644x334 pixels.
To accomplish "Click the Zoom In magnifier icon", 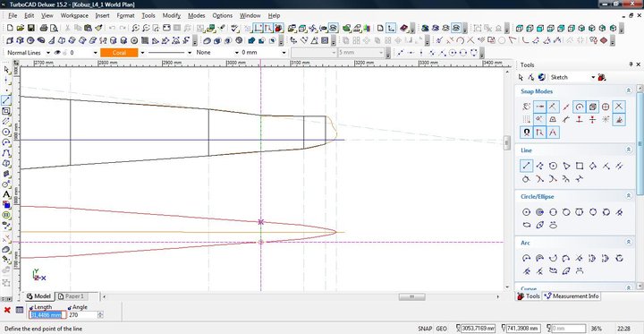I will coord(135,29).
